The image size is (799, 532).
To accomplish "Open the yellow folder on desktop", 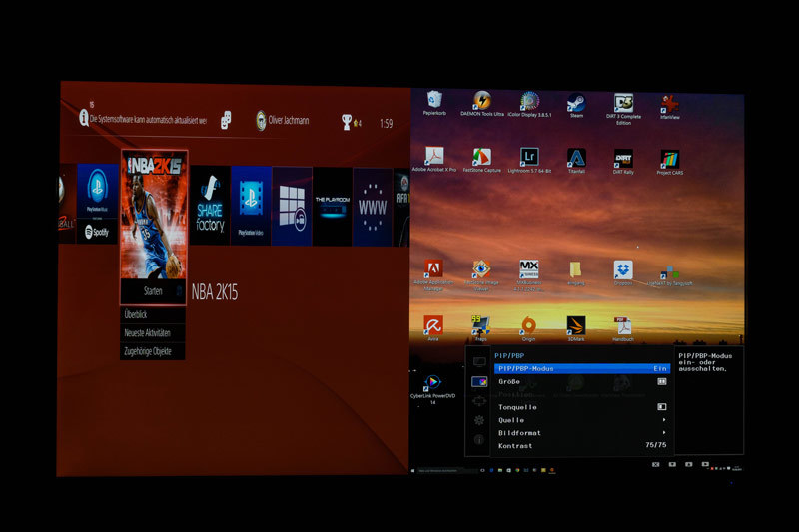I will [x=576, y=272].
